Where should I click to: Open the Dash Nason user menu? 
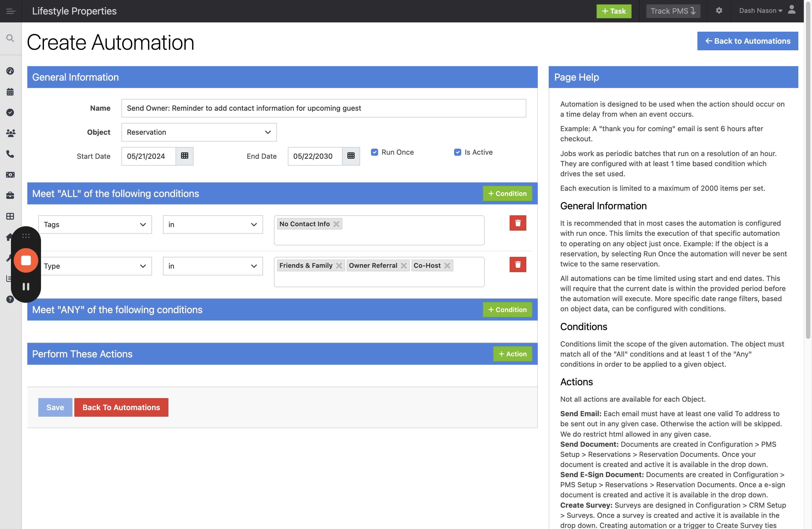tap(761, 11)
